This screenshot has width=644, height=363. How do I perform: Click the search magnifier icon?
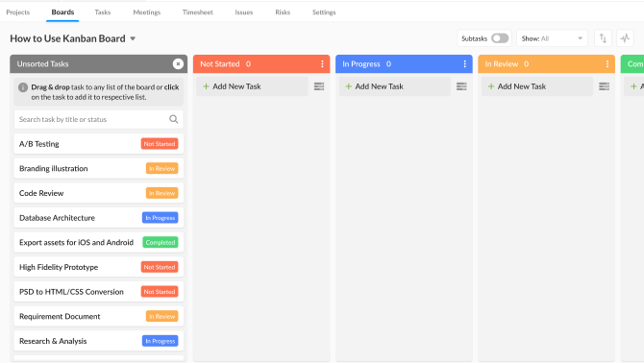point(174,119)
